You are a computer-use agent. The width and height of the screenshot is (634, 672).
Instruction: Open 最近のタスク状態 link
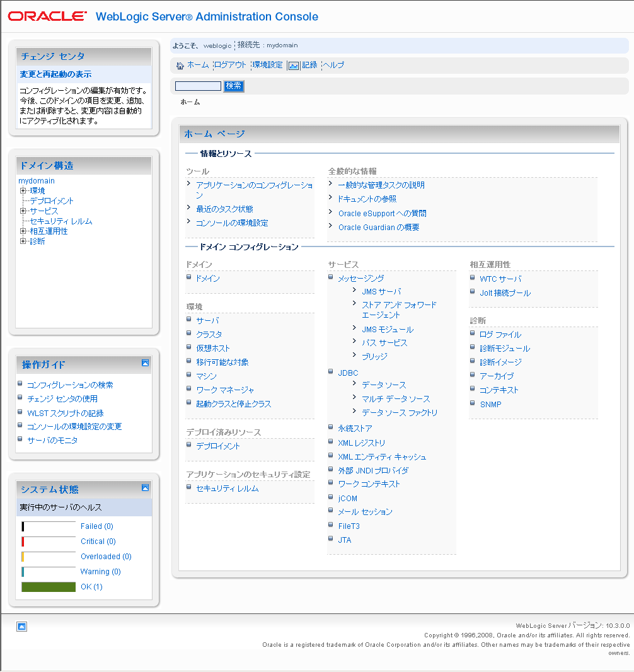(x=224, y=209)
